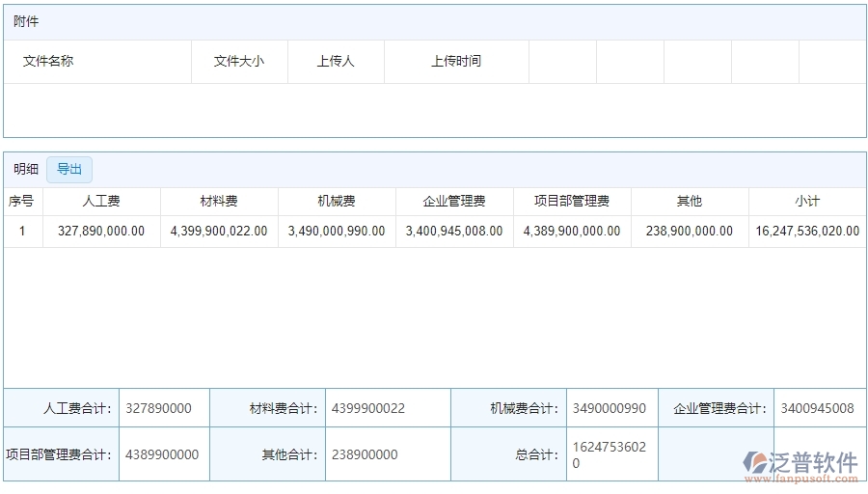
Task: Click the 企业管理费合计 field
Action: [x=819, y=408]
